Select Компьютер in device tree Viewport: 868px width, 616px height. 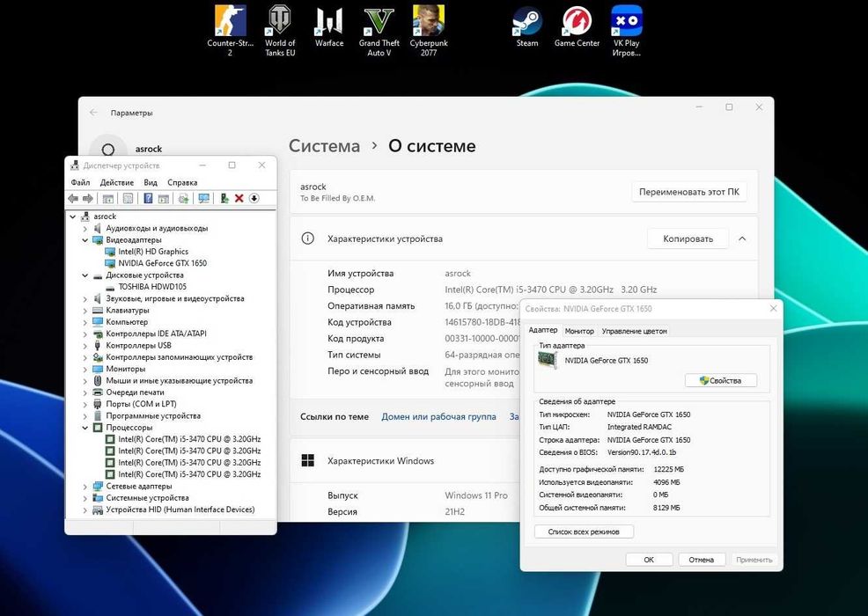(x=127, y=321)
